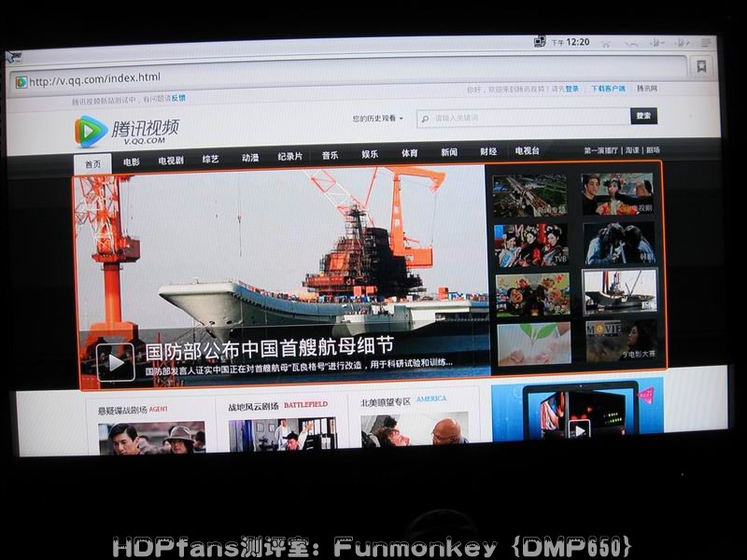Viewport: 747px width, 560px height.
Task: Click the 登录 login link
Action: click(571, 90)
